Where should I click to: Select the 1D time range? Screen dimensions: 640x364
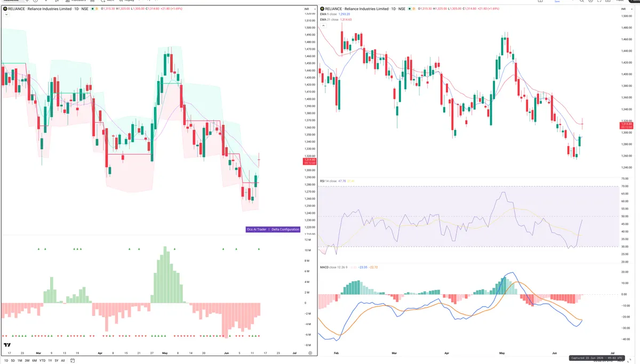[6, 361]
